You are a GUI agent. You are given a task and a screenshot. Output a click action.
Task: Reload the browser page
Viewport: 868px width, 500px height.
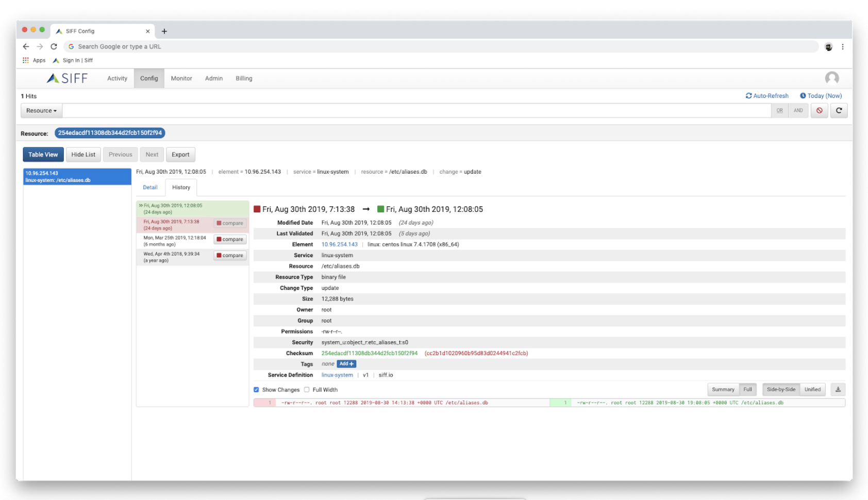click(x=54, y=46)
